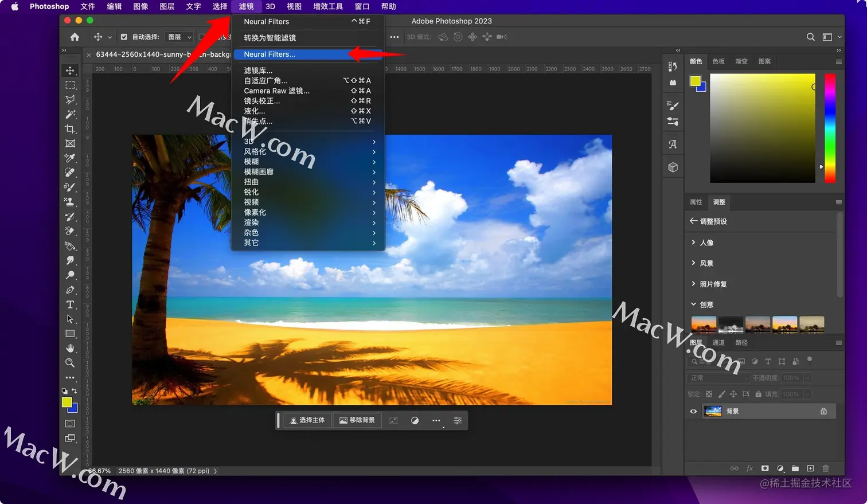The height and width of the screenshot is (504, 867).
Task: Delete layer with trash icon
Action: pos(826,468)
